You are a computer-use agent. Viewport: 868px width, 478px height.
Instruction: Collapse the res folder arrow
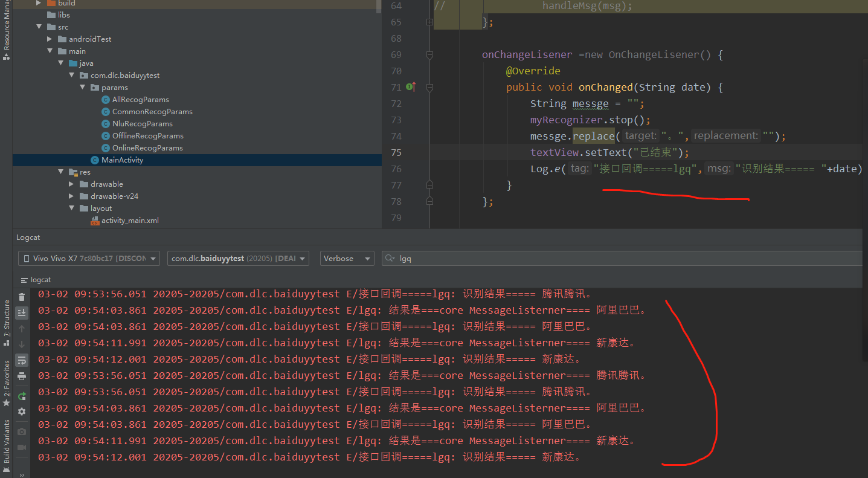pos(61,172)
